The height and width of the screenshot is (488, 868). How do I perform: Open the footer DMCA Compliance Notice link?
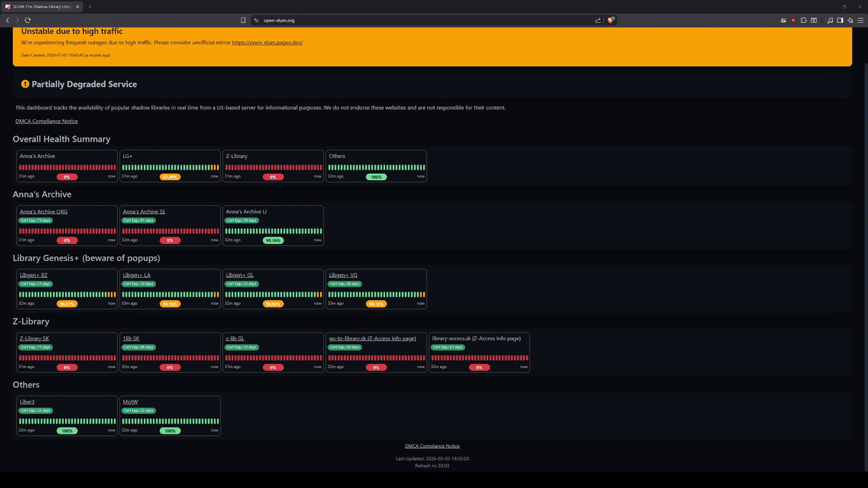(432, 446)
